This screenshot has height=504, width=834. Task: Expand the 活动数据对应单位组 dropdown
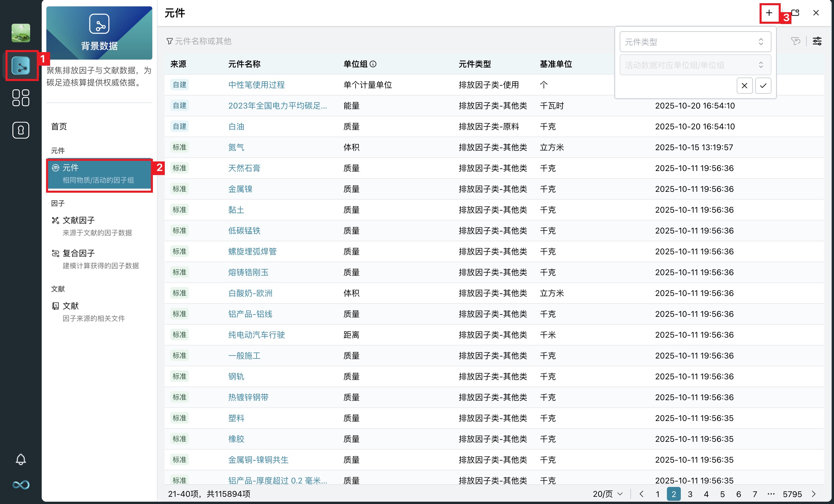coord(695,65)
